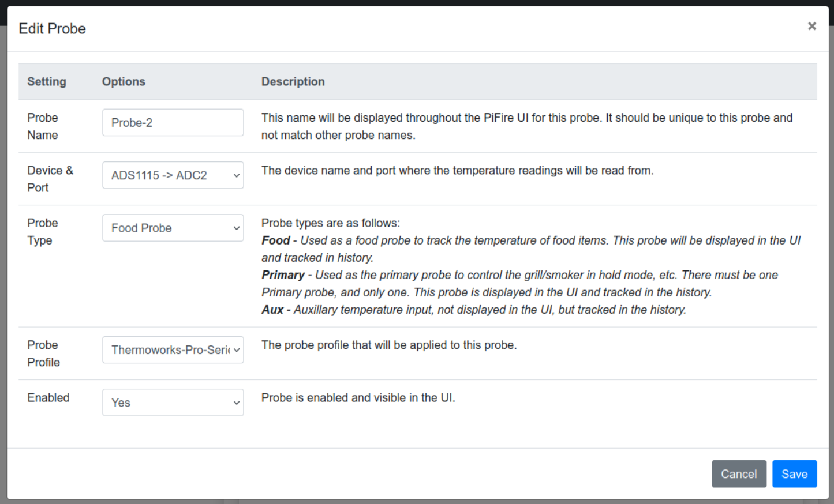
Task: Click the Description column header
Action: pyautogui.click(x=293, y=82)
